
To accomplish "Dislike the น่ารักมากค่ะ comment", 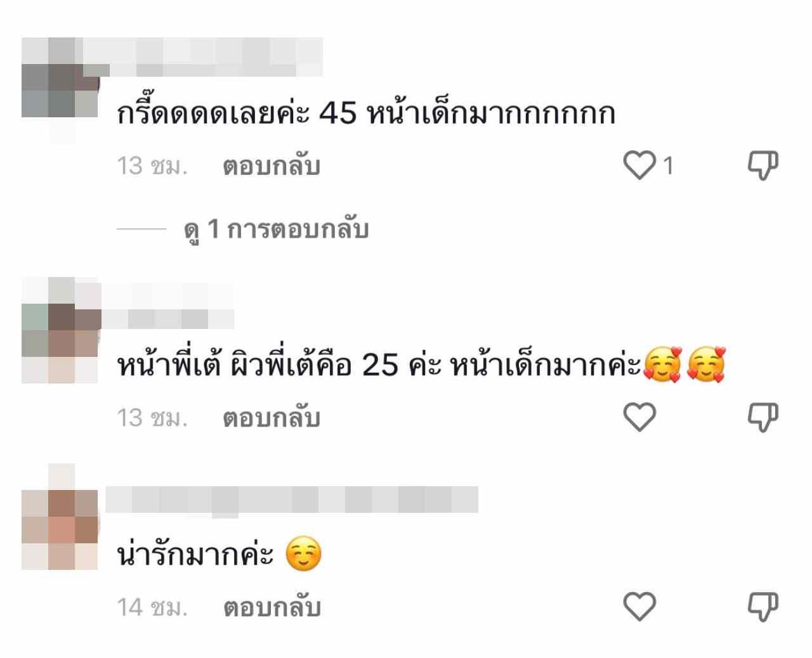I will pyautogui.click(x=763, y=606).
